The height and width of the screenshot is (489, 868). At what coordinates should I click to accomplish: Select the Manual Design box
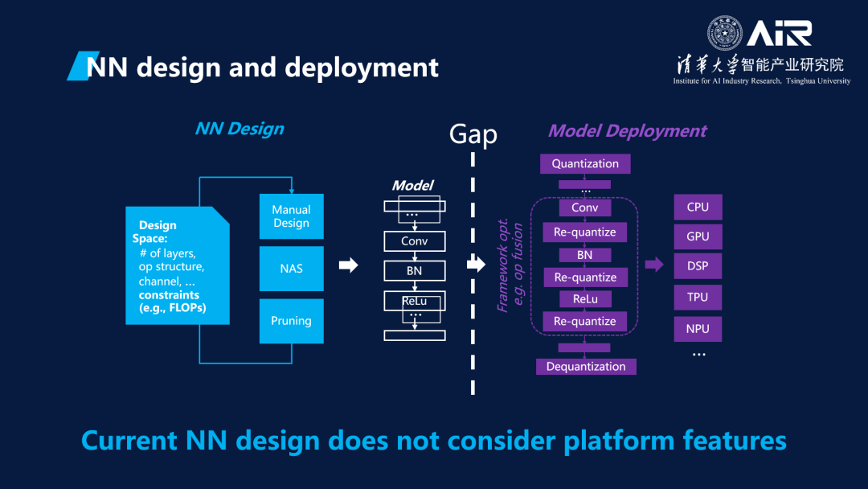click(291, 216)
